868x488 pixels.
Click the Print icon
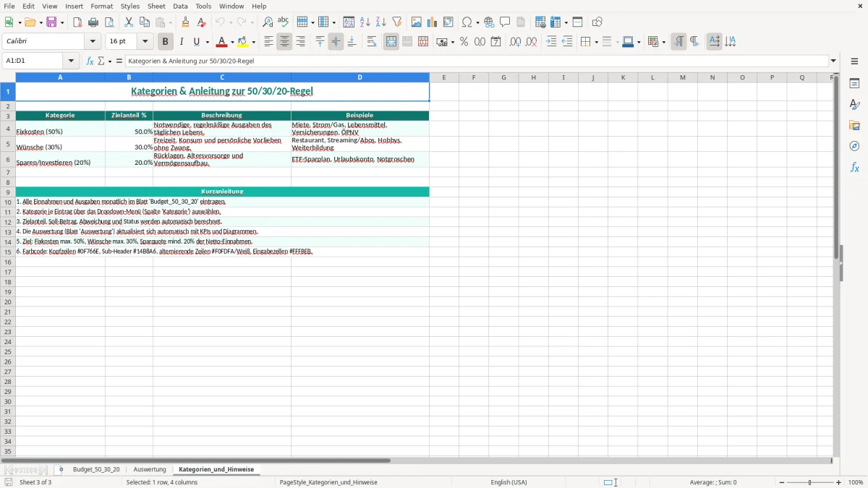pyautogui.click(x=93, y=22)
